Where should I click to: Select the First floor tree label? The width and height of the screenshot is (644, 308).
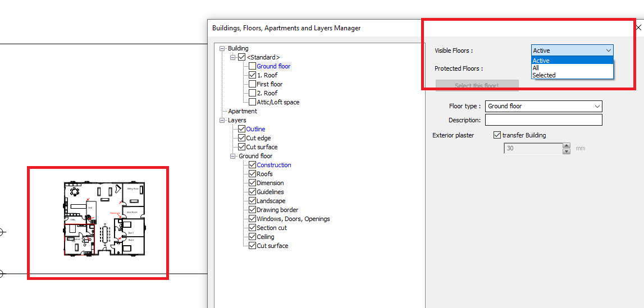270,85
